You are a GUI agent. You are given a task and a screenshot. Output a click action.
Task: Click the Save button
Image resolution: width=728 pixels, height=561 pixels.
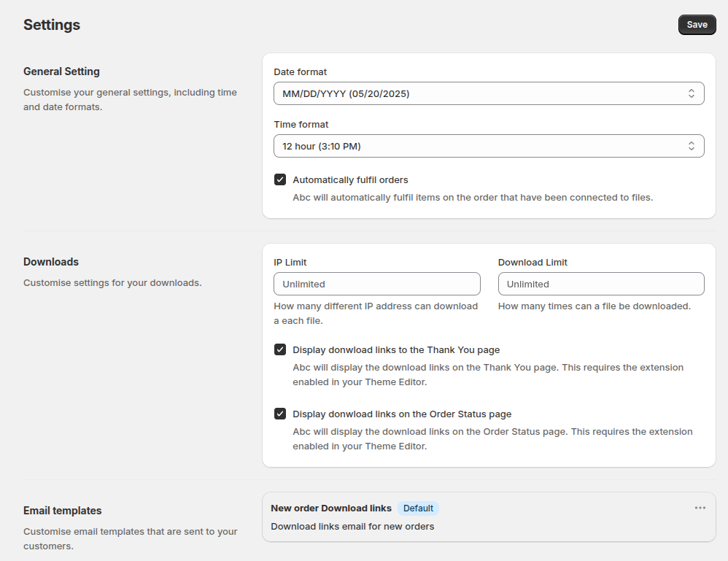(697, 25)
